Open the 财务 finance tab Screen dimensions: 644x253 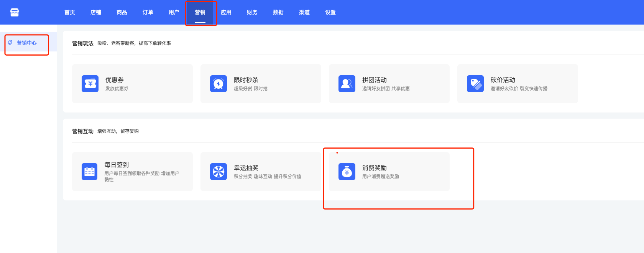coord(252,12)
